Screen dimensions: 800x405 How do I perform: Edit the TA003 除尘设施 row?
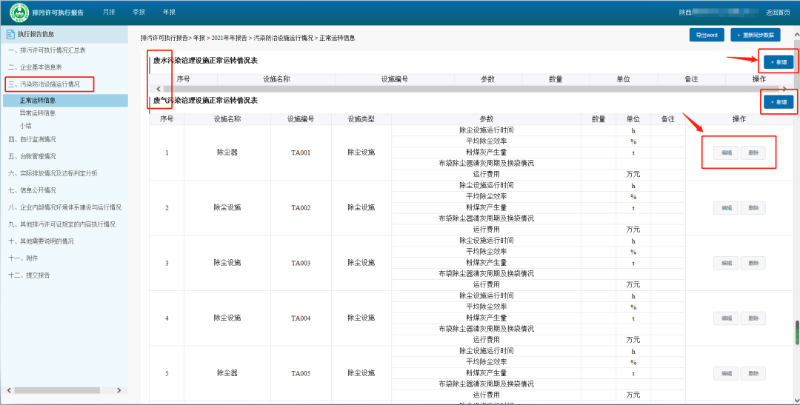point(727,262)
